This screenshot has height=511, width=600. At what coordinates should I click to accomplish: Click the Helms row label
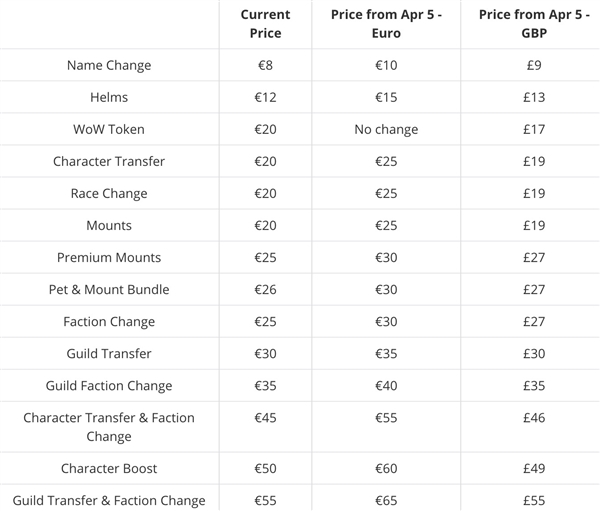109,97
